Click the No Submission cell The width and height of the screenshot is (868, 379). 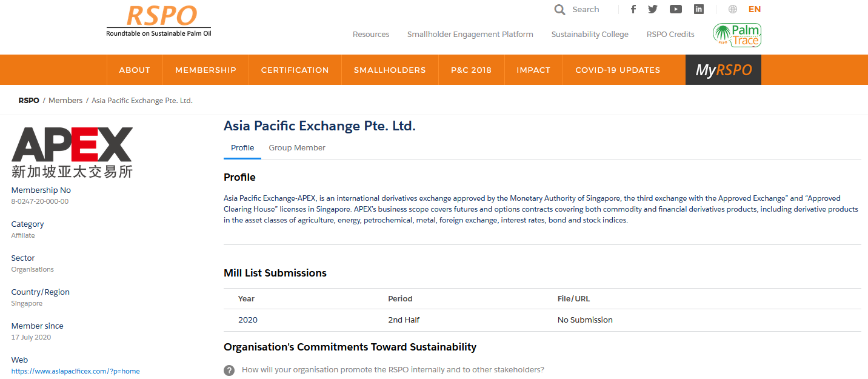pyautogui.click(x=585, y=320)
